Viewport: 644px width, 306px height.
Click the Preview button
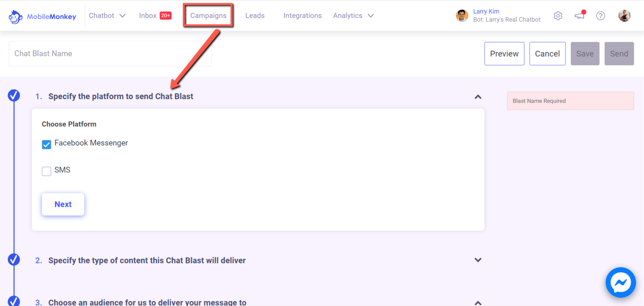(x=504, y=54)
